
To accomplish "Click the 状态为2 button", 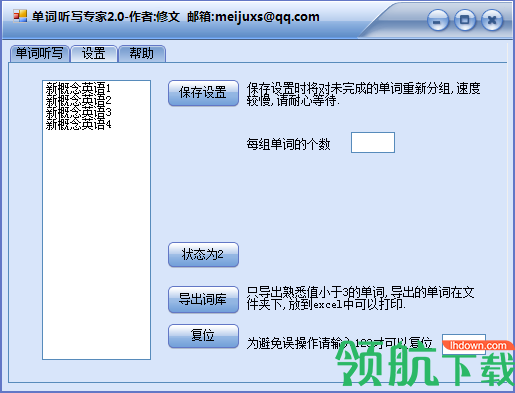I will pos(203,255).
